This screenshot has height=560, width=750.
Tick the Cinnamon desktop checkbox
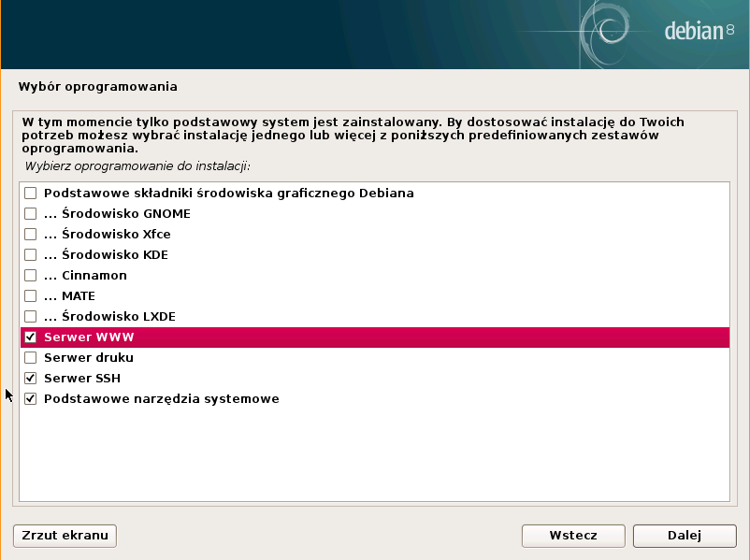30,276
